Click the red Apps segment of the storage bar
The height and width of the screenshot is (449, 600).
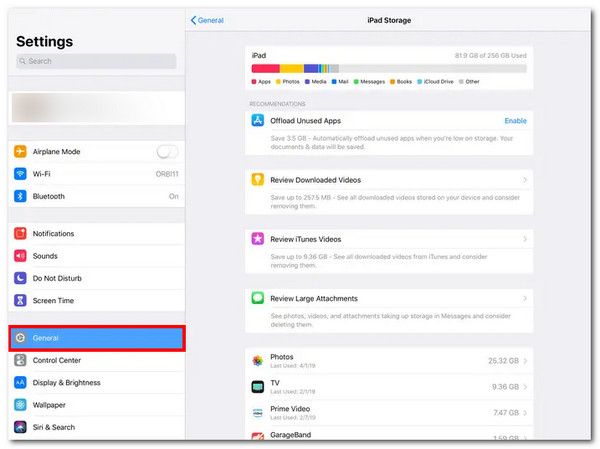click(x=266, y=69)
